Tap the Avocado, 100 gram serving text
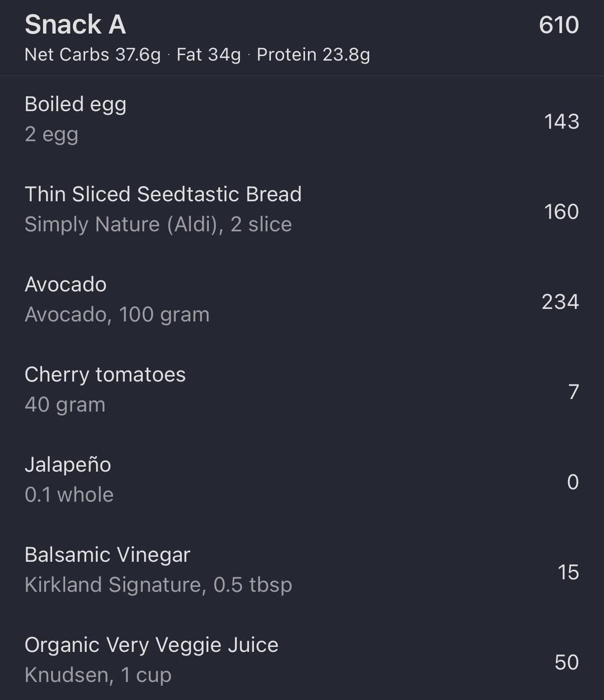Viewport: 604px width, 700px height. [x=117, y=314]
